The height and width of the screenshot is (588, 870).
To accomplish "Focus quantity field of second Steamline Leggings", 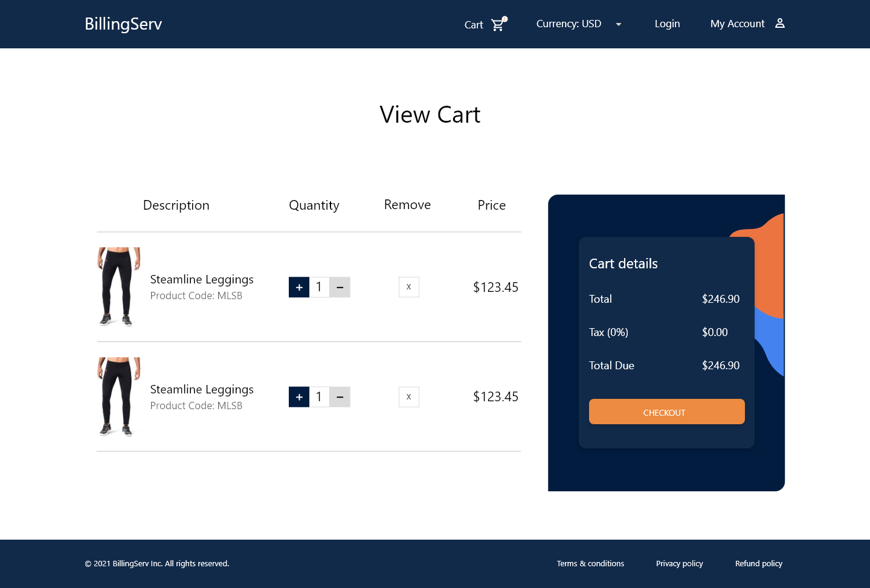I will tap(319, 397).
